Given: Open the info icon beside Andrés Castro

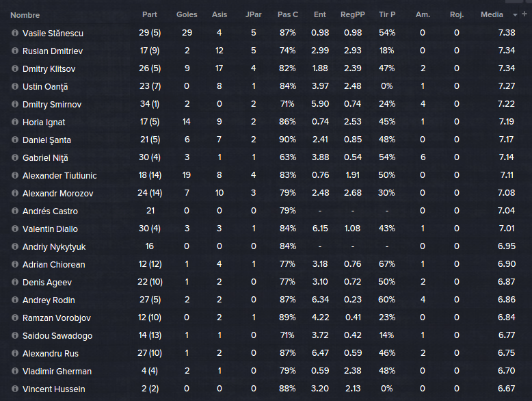Looking at the screenshot, I should point(14,211).
